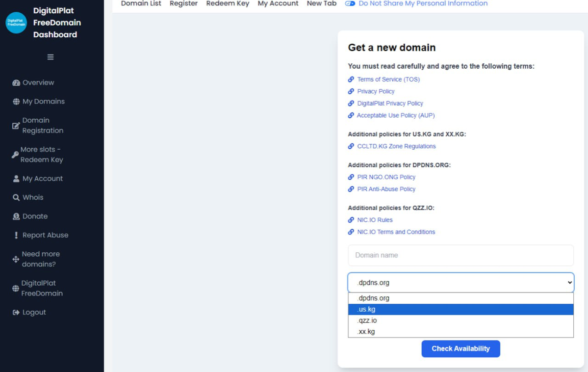This screenshot has width=588, height=372.
Task: Open Domain List in top navigation
Action: [141, 3]
